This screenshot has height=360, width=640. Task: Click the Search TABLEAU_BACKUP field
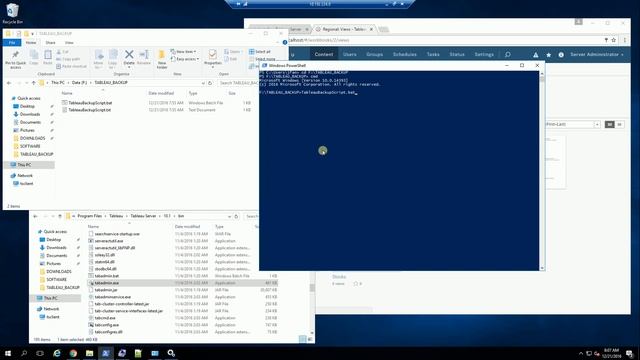pyautogui.click(x=238, y=83)
